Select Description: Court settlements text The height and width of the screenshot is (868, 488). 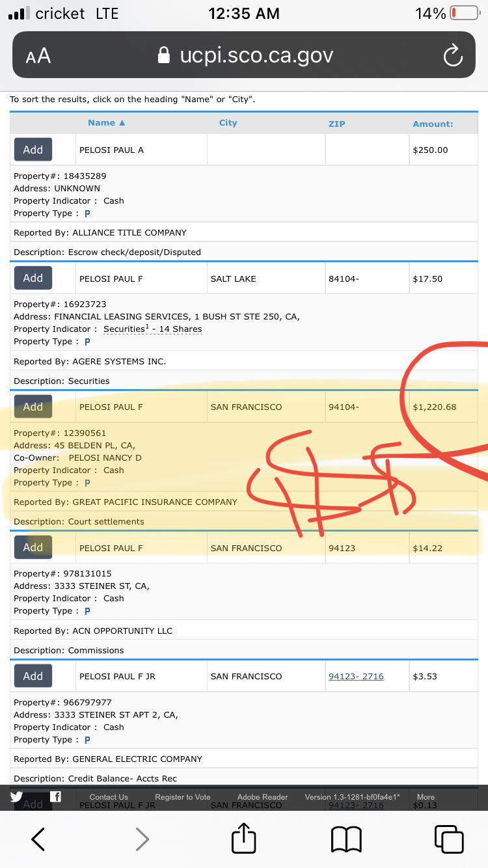(x=79, y=521)
